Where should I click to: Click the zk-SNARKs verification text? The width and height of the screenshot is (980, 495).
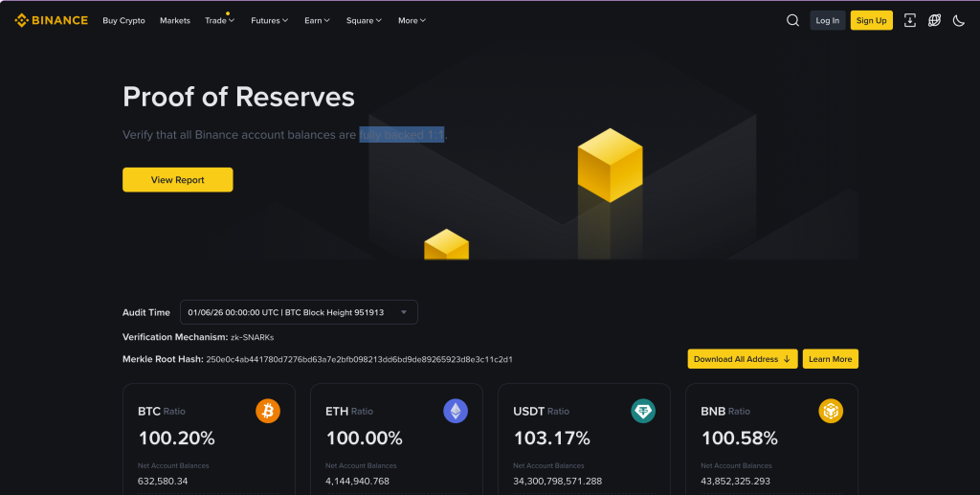pos(252,337)
